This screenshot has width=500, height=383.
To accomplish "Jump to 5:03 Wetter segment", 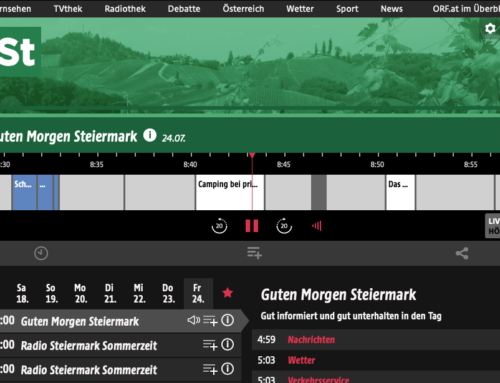I will coord(376,360).
